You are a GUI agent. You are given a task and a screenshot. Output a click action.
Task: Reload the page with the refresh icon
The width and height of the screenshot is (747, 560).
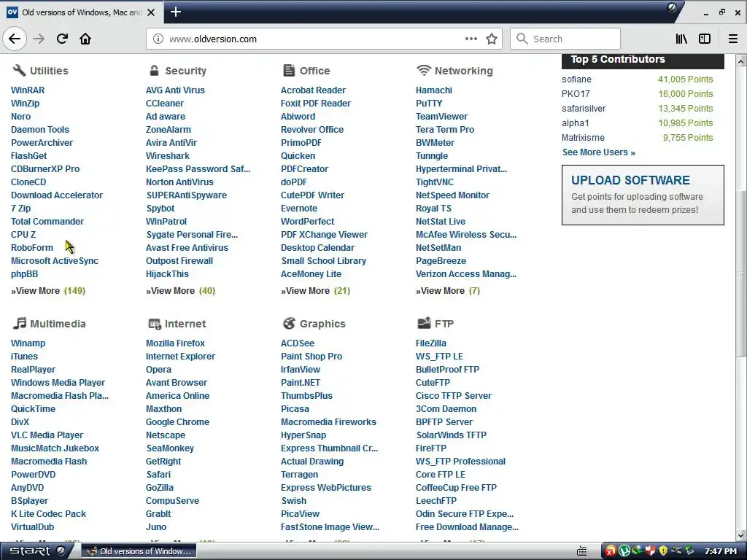62,39
